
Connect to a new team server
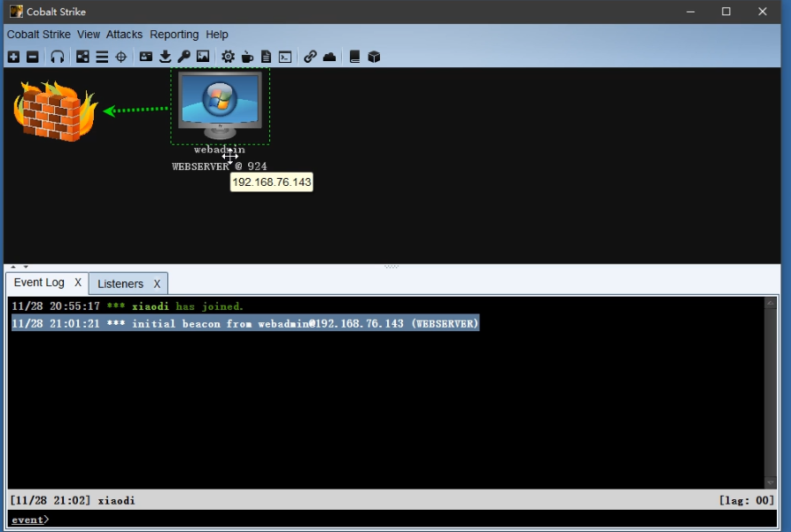click(13, 57)
